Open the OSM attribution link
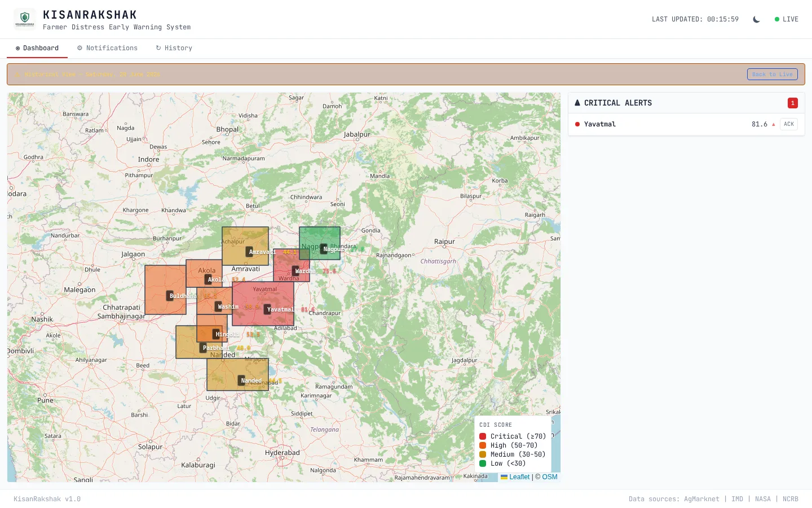This screenshot has width=812, height=508. click(550, 477)
